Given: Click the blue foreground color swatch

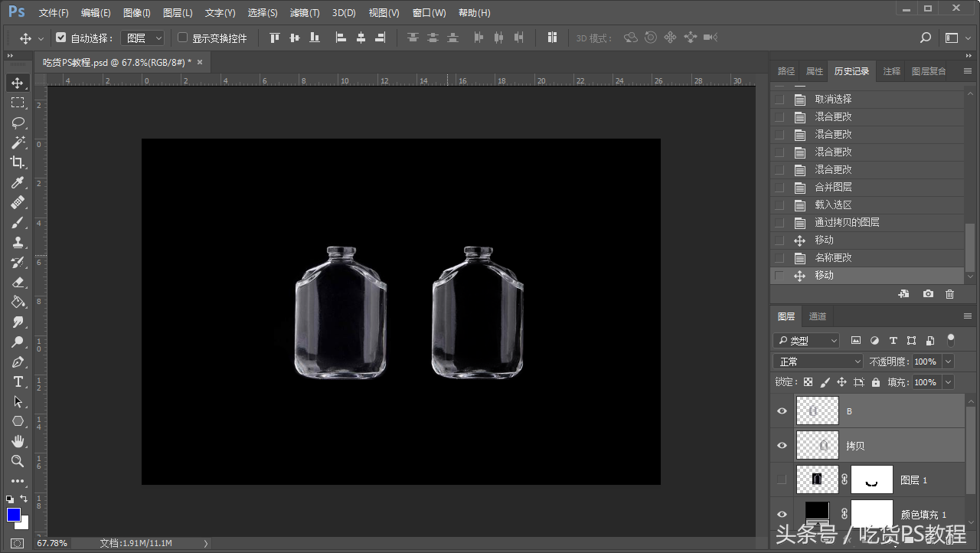Looking at the screenshot, I should (14, 515).
